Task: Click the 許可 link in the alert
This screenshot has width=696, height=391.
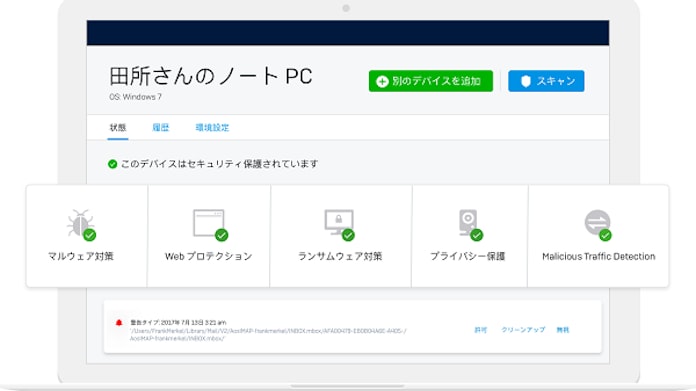Action: pos(480,330)
